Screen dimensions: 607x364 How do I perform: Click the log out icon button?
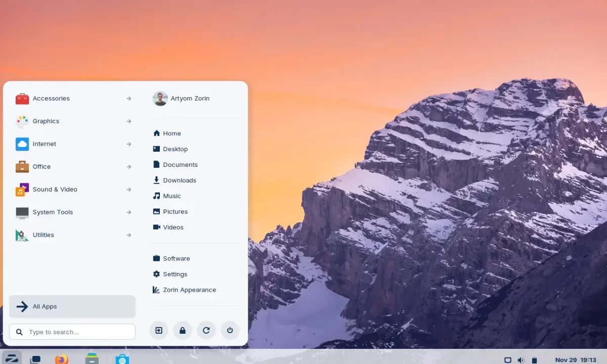(x=159, y=331)
